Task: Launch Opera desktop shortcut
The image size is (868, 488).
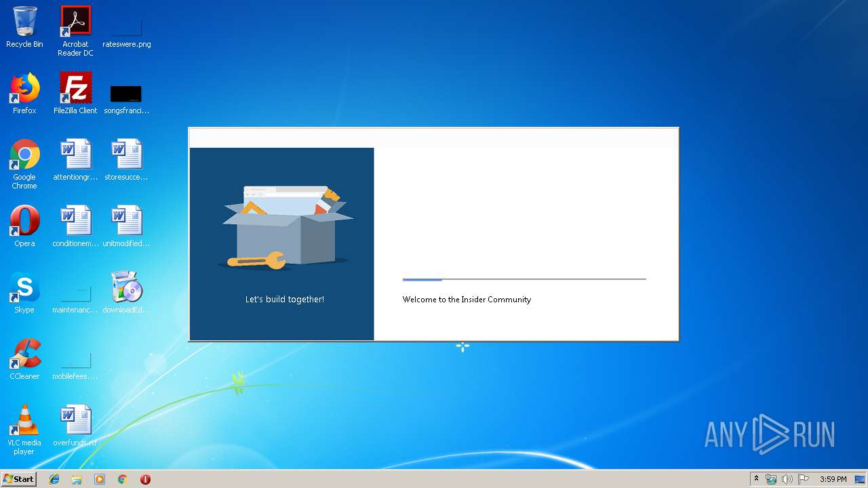Action: (24, 226)
